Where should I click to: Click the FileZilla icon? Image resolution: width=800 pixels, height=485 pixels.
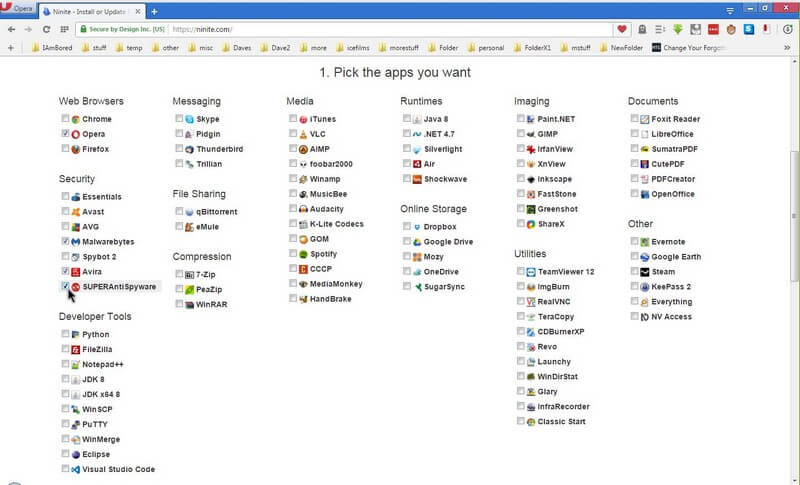point(76,350)
